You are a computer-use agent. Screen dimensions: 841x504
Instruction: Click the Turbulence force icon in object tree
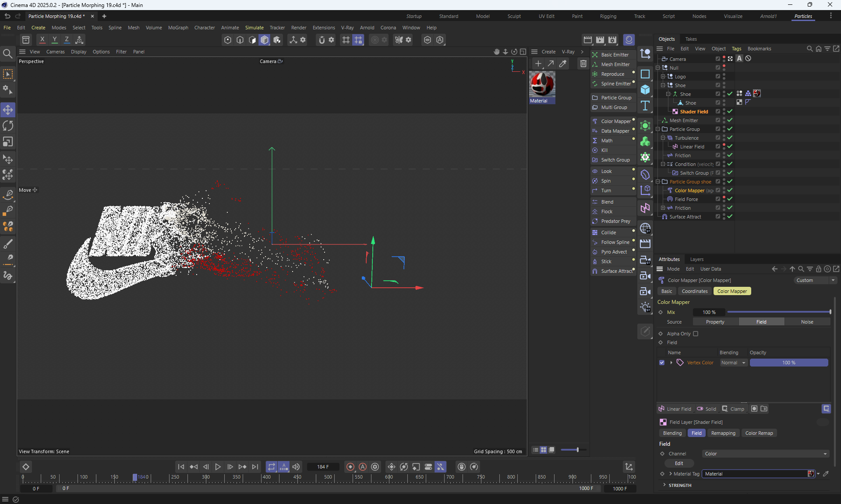[670, 138]
